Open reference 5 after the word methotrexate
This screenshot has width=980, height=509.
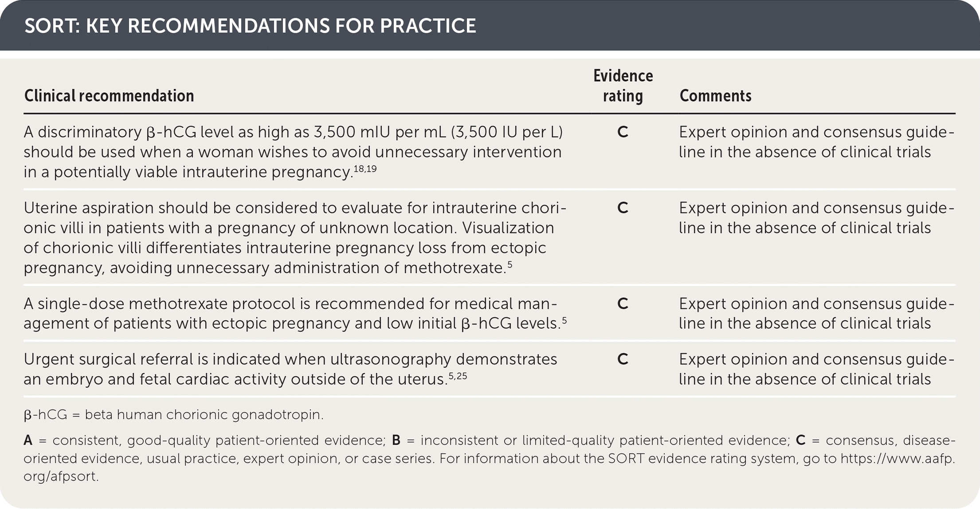[x=510, y=265]
